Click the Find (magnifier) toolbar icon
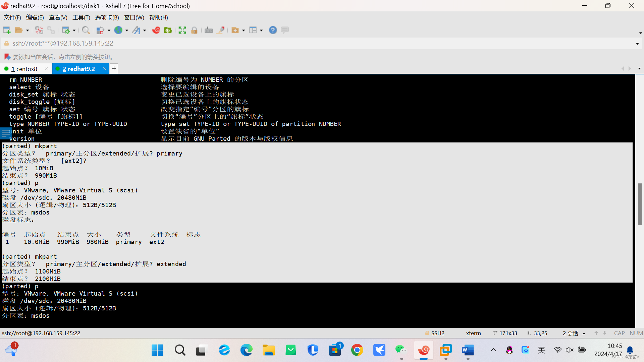This screenshot has height=362, width=644. 86,30
